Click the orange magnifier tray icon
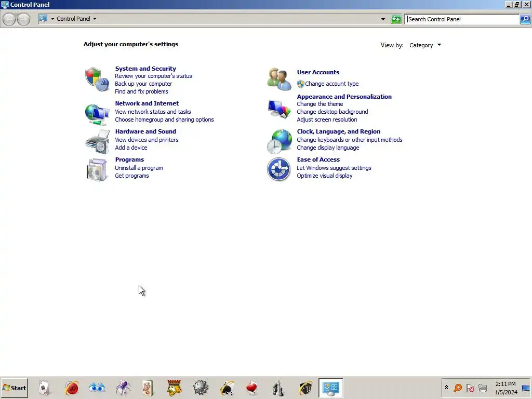The height and width of the screenshot is (399, 532). point(458,388)
